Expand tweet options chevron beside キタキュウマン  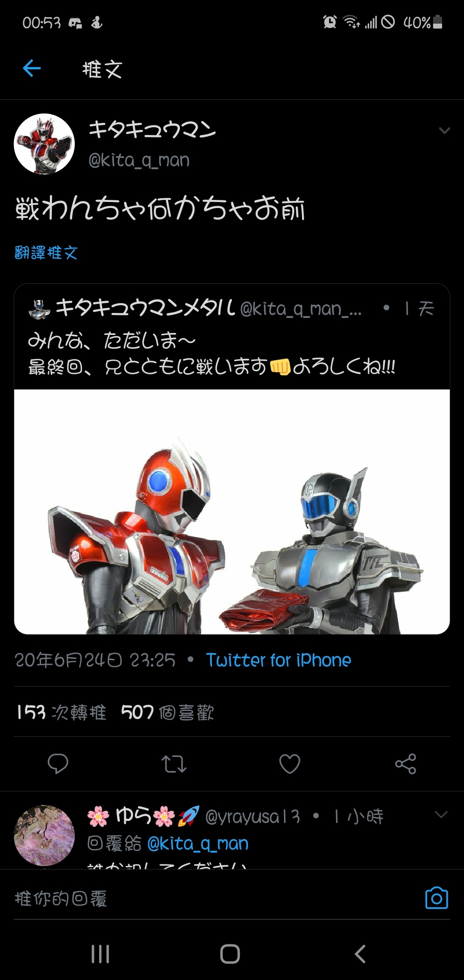445,131
